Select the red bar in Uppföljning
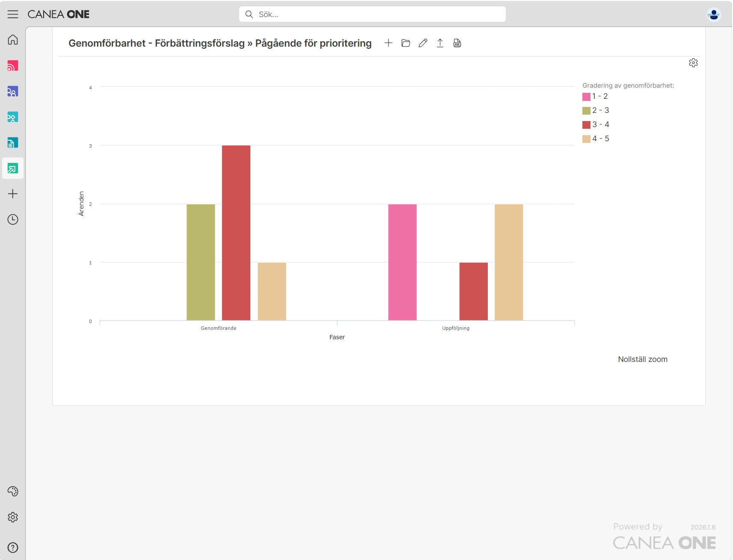Screen dimensions: 733x560 pos(474,291)
